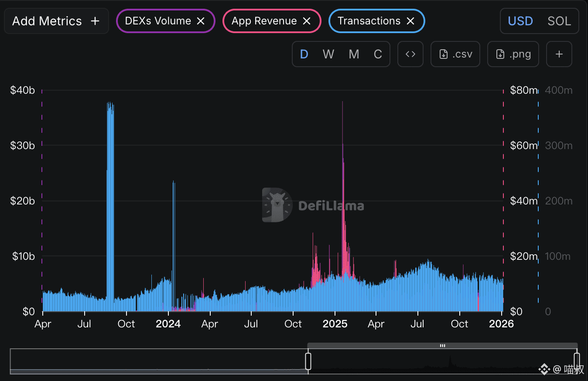Select cumulative (C) chart view
Viewport: 588px width, 381px height.
tap(378, 54)
